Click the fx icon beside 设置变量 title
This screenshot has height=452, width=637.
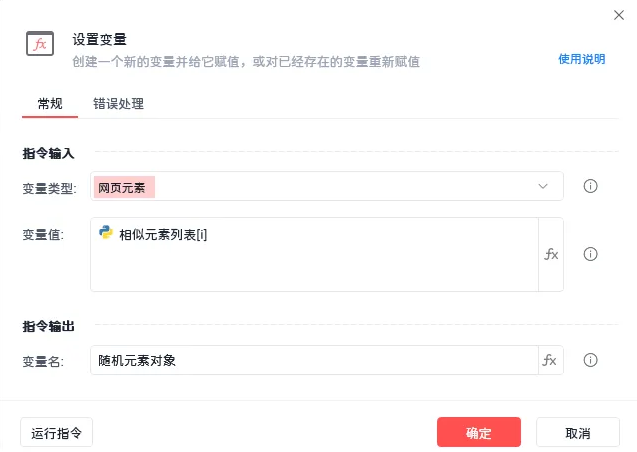[40, 45]
